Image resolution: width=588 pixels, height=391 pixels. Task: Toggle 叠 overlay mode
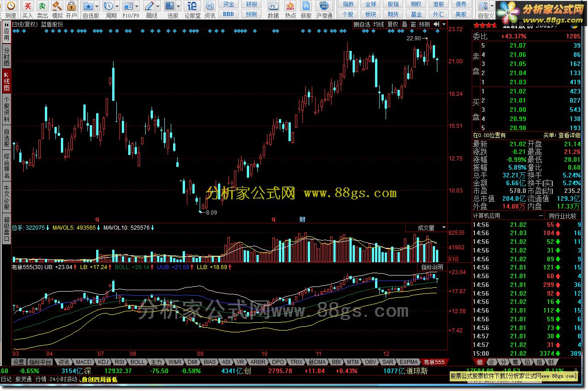pos(404,24)
